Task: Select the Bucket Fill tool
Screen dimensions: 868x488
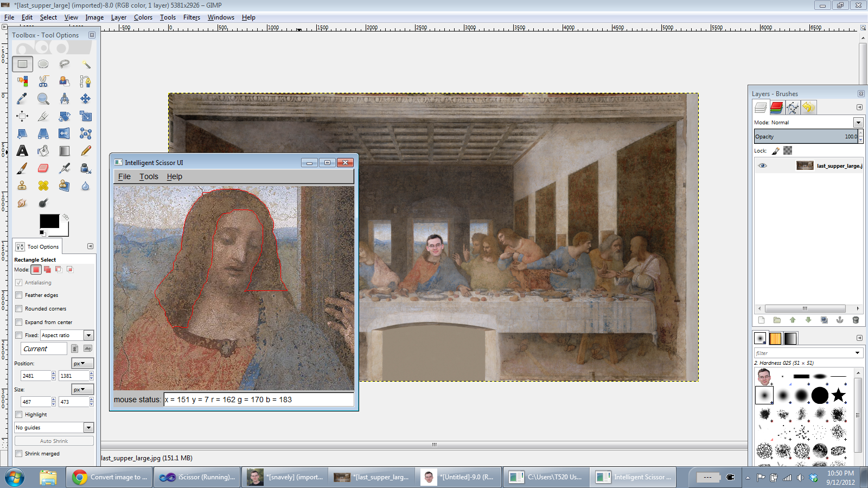Action: point(43,151)
